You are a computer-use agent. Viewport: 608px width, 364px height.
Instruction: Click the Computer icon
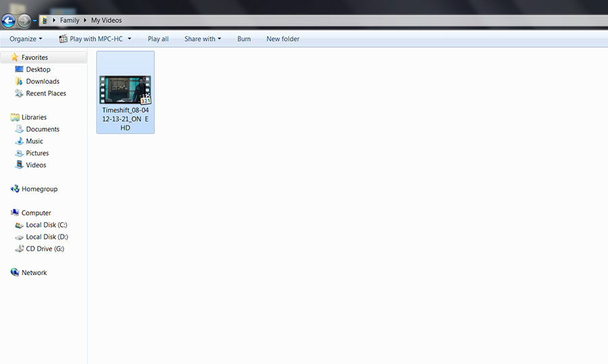tap(15, 213)
